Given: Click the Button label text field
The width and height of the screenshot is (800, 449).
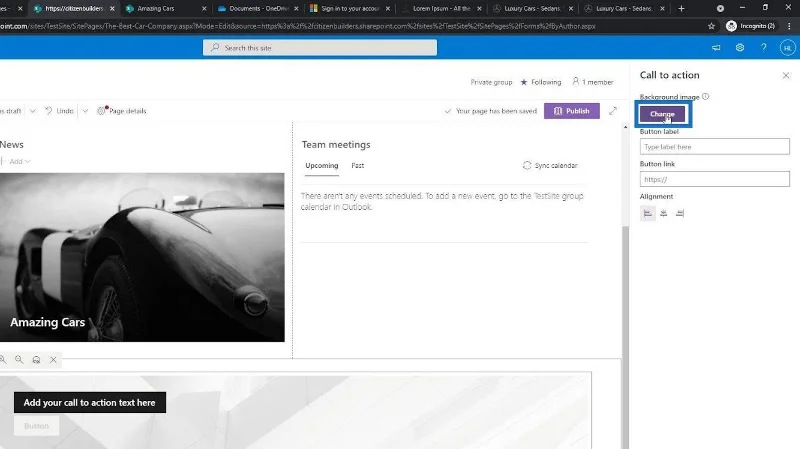Looking at the screenshot, I should click(x=714, y=146).
